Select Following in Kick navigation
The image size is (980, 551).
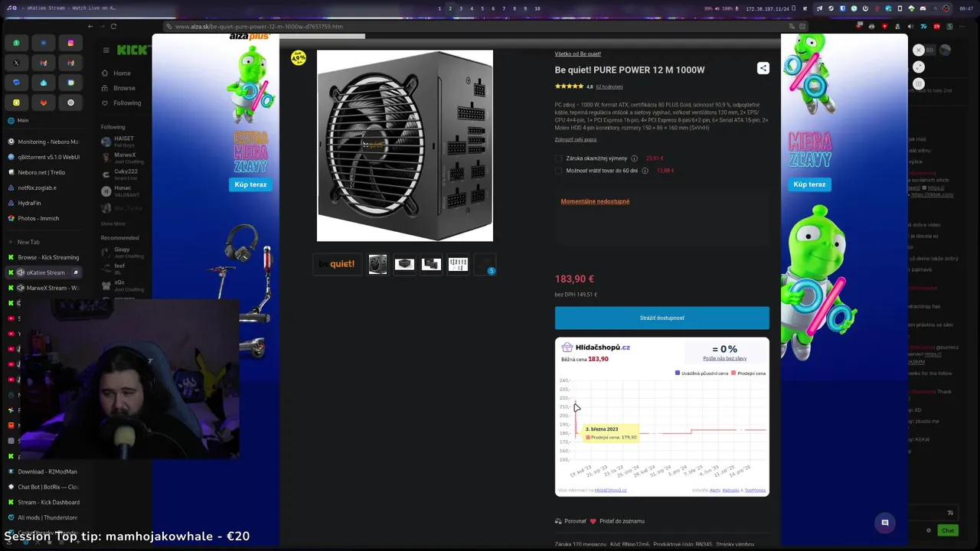122,103
